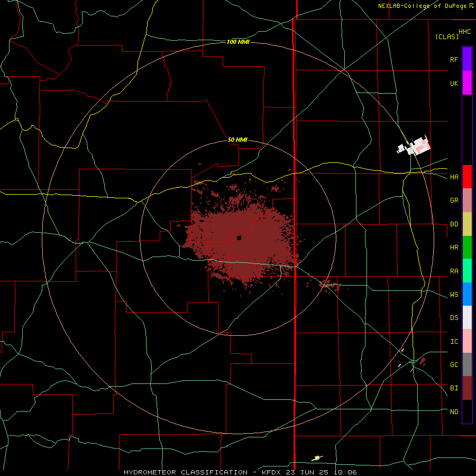Click the HR green legend swatch

467,248
